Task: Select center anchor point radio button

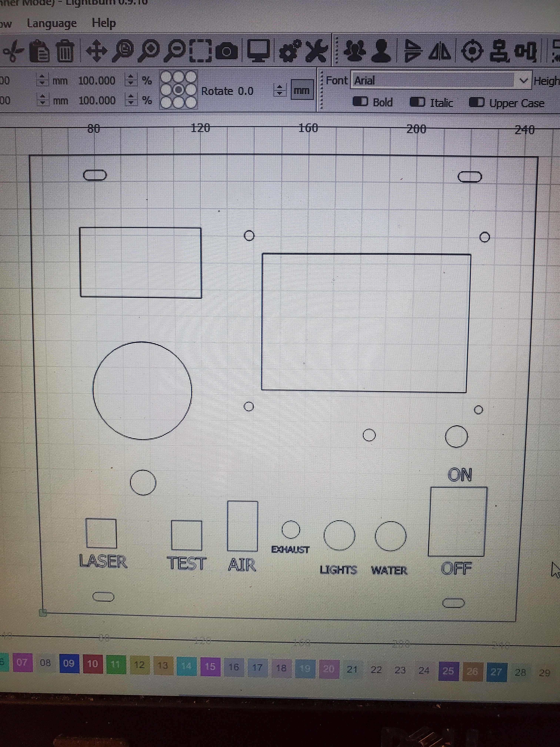Action: [x=179, y=90]
